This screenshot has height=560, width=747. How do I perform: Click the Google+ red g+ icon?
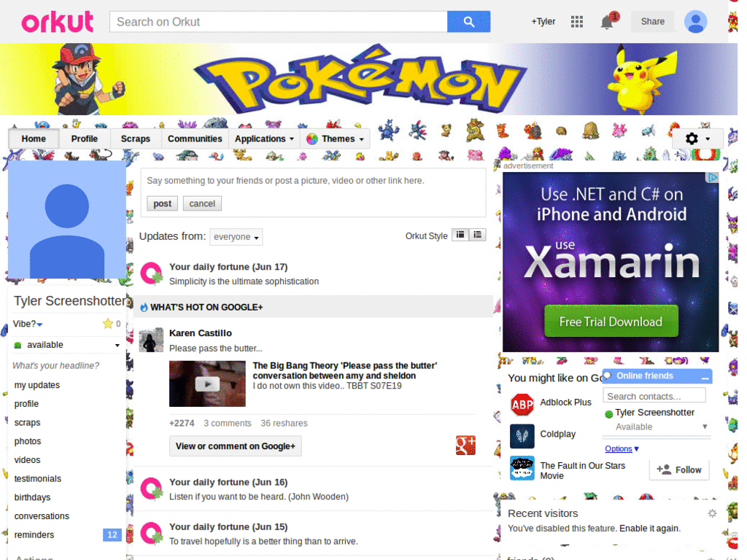click(465, 446)
